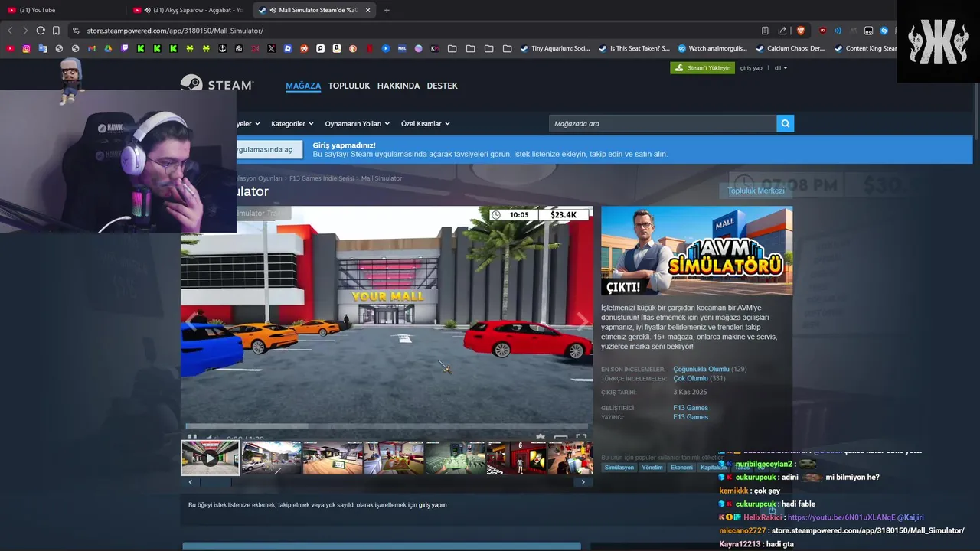Expand the Oynamanın Yolları dropdown
This screenshot has width=980, height=551.
(x=357, y=123)
